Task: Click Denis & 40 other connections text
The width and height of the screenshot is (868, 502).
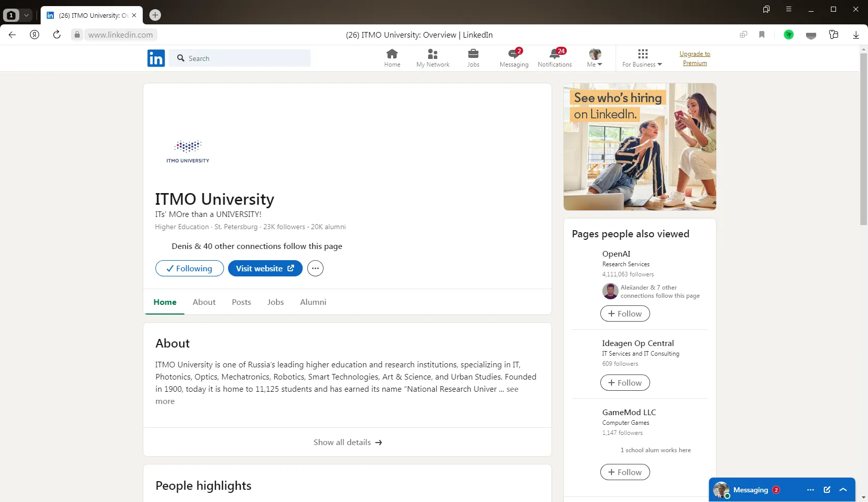Action: 257,246
